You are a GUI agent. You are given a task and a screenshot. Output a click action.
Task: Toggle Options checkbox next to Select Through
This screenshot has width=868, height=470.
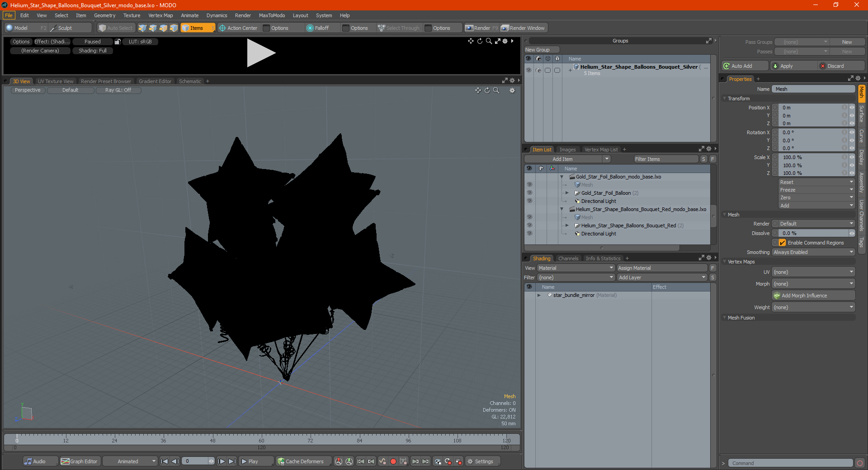click(428, 28)
